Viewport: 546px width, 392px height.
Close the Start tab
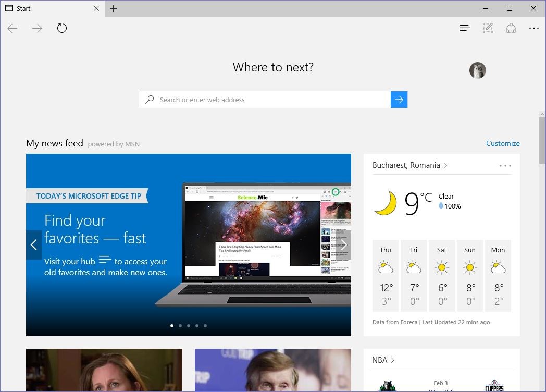pyautogui.click(x=96, y=8)
